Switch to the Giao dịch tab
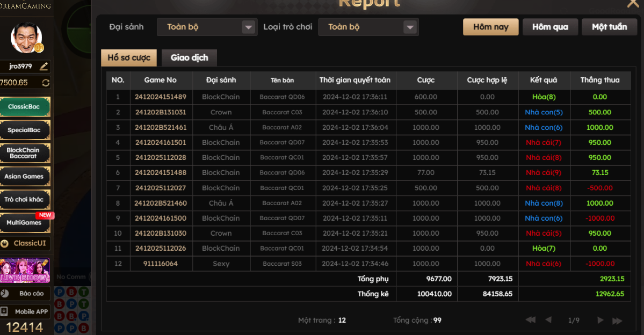 click(189, 58)
